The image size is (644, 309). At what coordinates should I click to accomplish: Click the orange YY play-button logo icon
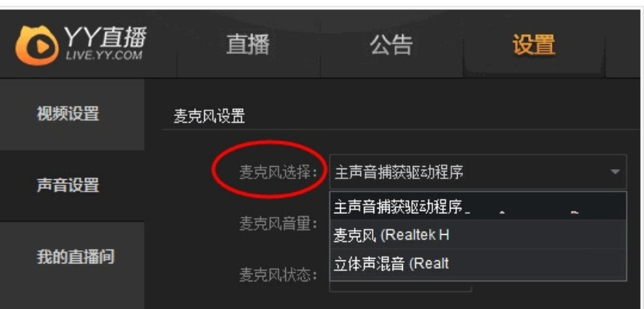[36, 45]
